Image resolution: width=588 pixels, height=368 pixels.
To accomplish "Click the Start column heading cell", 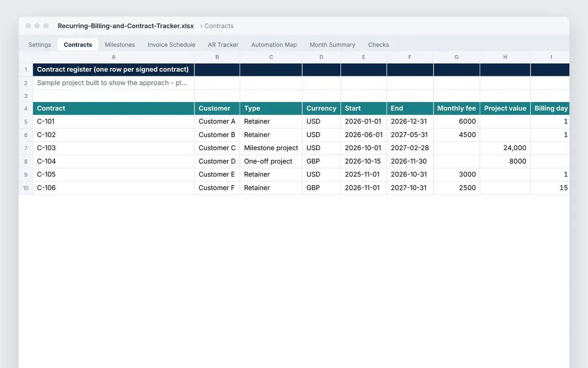I will pos(364,108).
